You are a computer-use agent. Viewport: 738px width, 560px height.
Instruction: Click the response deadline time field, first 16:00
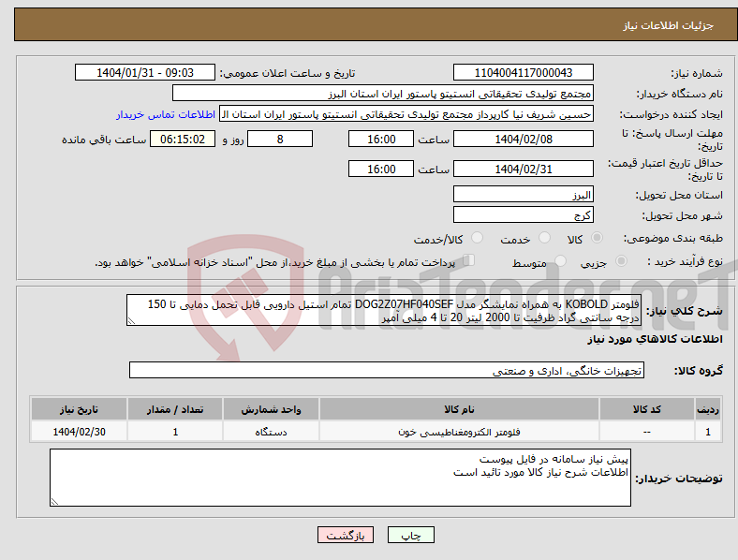(381, 139)
